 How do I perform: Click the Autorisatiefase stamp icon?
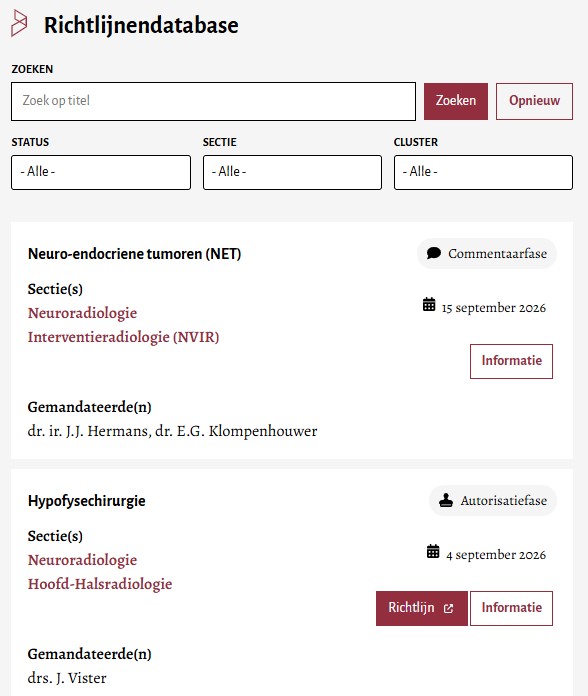coord(446,500)
